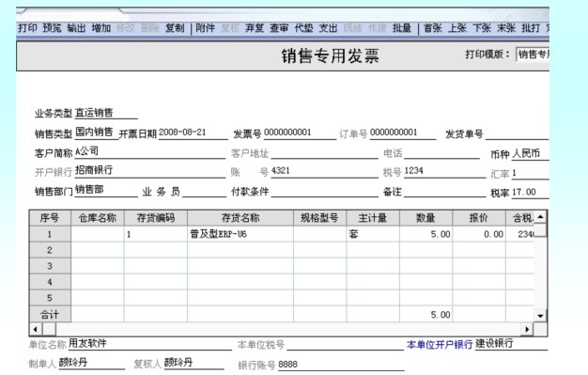
Task: Click the 规格型号 column header
Action: (320, 218)
